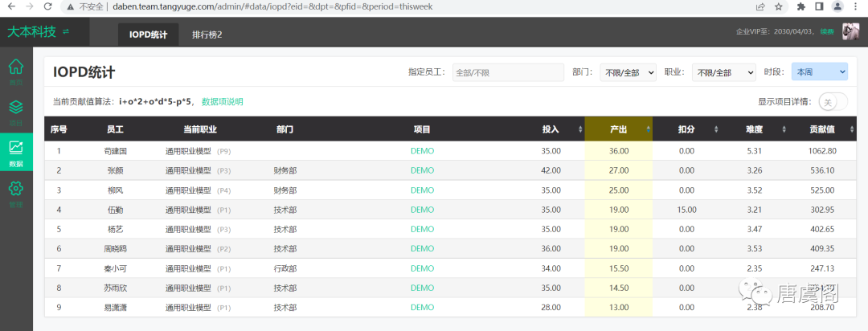Open the DEMO project in 易潇潇's row
Screen dimensions: 868x331
tap(423, 307)
